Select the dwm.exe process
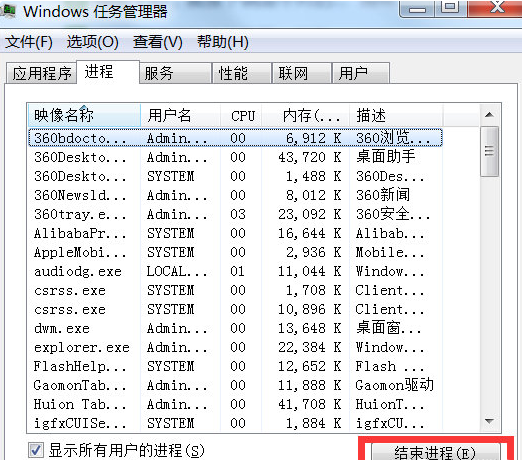This screenshot has width=522, height=460. (x=235, y=328)
